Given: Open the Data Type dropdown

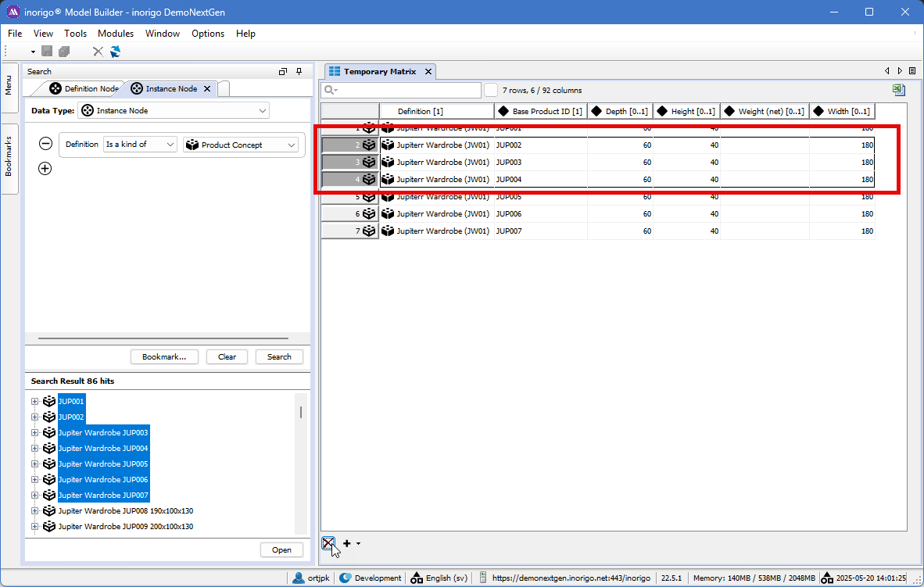Looking at the screenshot, I should (174, 111).
